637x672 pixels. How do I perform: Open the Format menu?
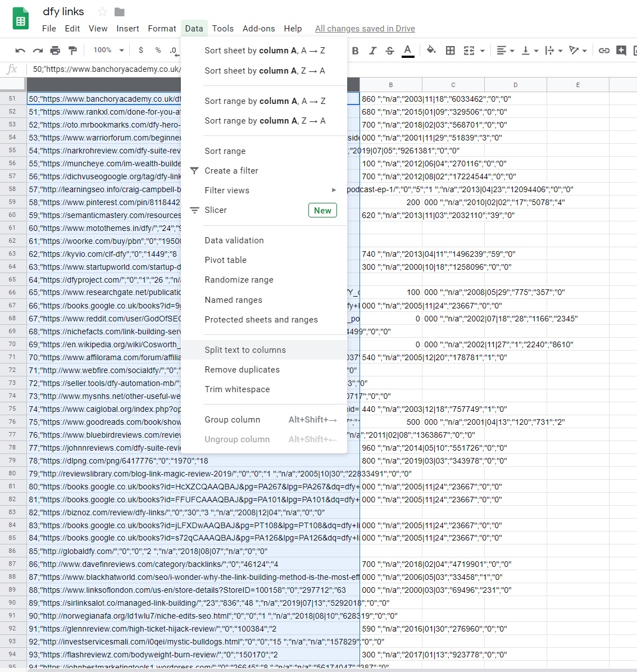[162, 28]
